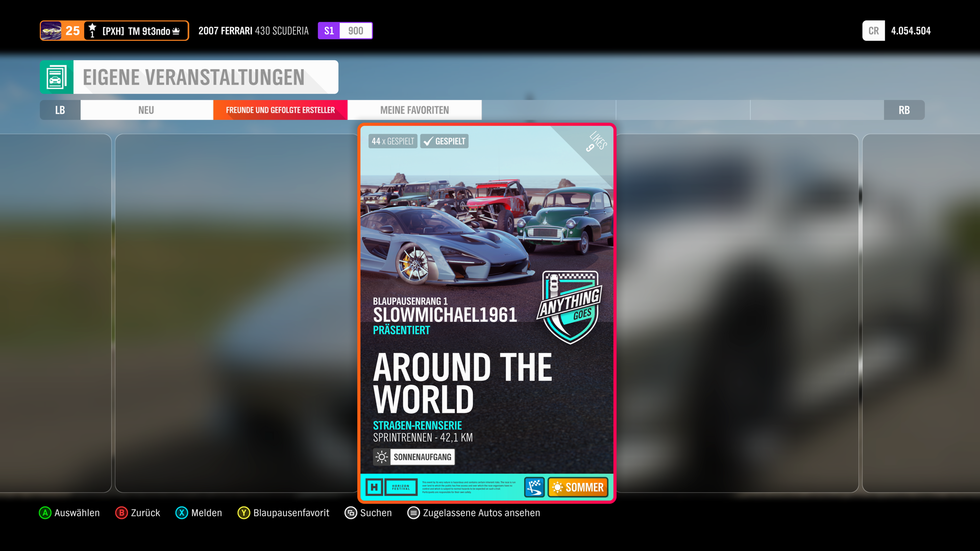980x551 pixels.
Task: Click the Suchen view button icon
Action: point(351,513)
